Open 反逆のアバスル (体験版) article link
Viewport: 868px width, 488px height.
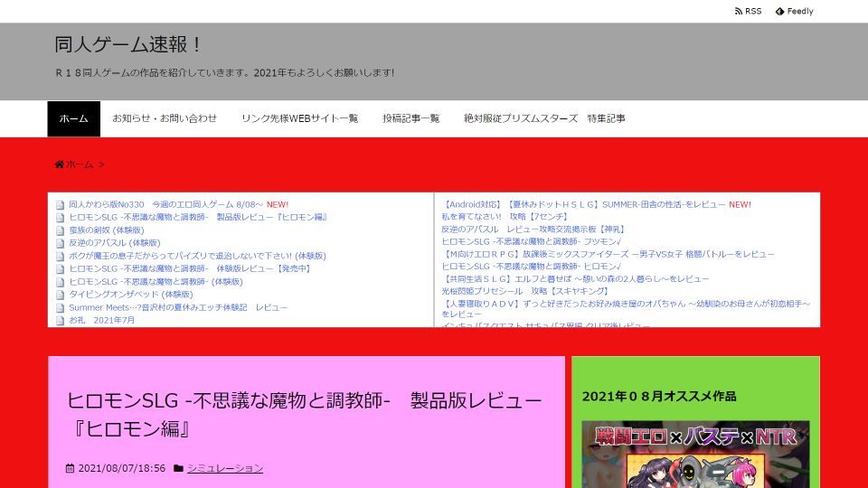[114, 243]
